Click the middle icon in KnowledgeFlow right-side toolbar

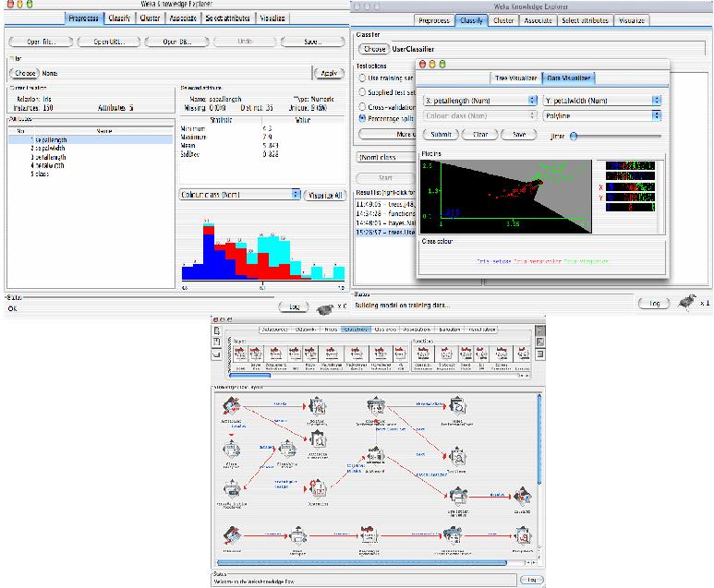(x=539, y=342)
